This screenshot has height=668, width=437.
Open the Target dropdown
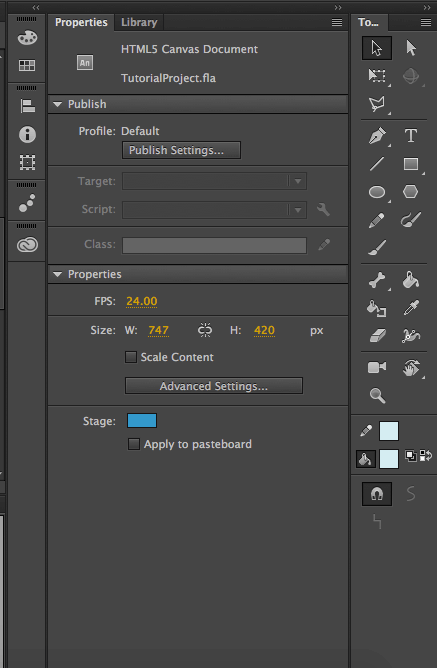click(x=215, y=181)
